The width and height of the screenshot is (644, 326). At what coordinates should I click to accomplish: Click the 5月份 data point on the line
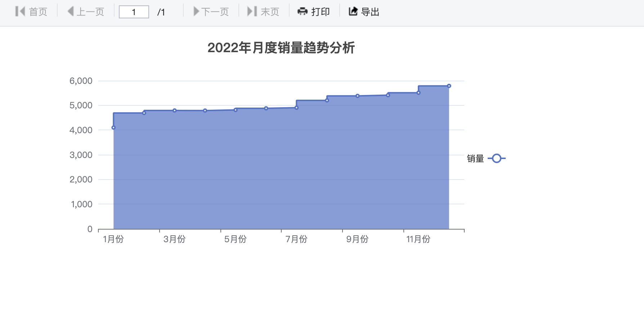click(x=236, y=110)
